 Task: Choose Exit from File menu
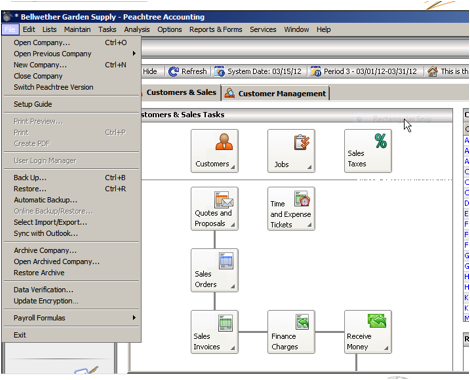(x=71, y=335)
